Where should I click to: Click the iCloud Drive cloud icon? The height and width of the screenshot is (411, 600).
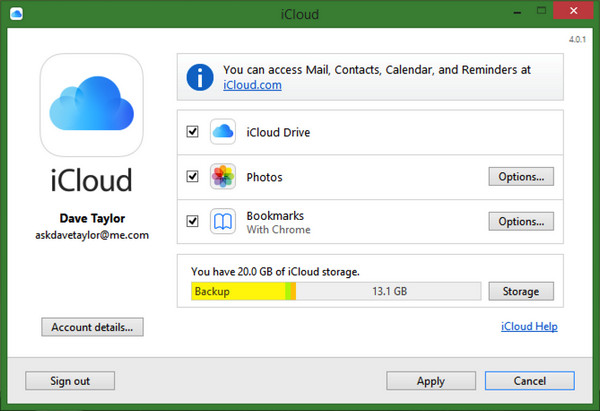click(x=223, y=132)
